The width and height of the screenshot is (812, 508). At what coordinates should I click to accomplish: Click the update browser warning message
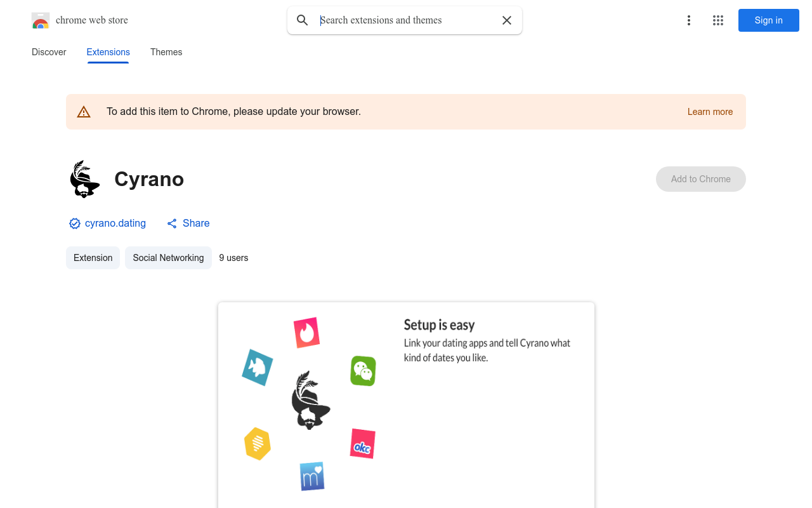click(233, 112)
